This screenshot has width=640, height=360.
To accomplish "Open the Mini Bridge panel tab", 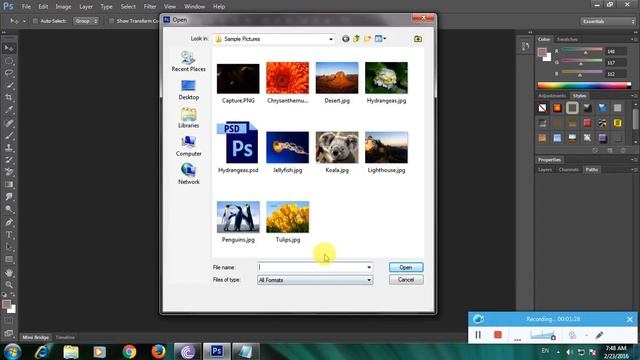I will point(36,338).
